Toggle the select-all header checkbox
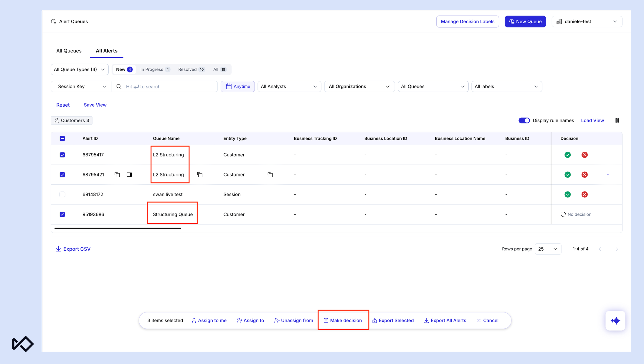Screen dimensions: 644x364 pos(62,138)
